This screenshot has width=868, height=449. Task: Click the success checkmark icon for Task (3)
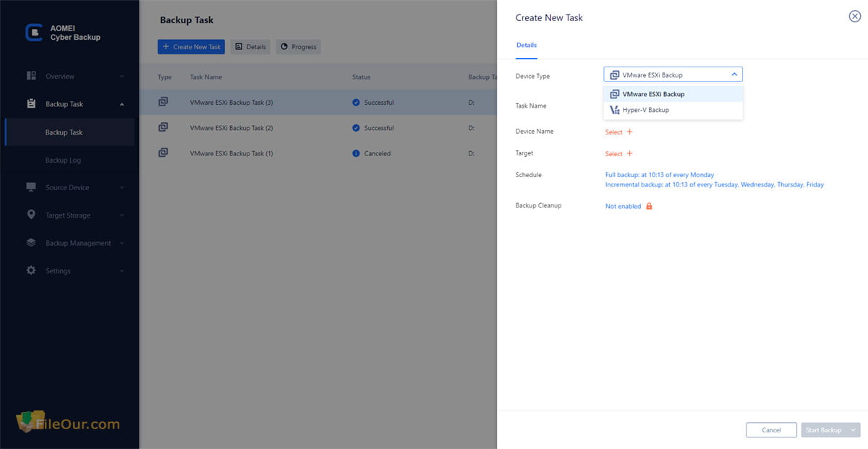[356, 103]
